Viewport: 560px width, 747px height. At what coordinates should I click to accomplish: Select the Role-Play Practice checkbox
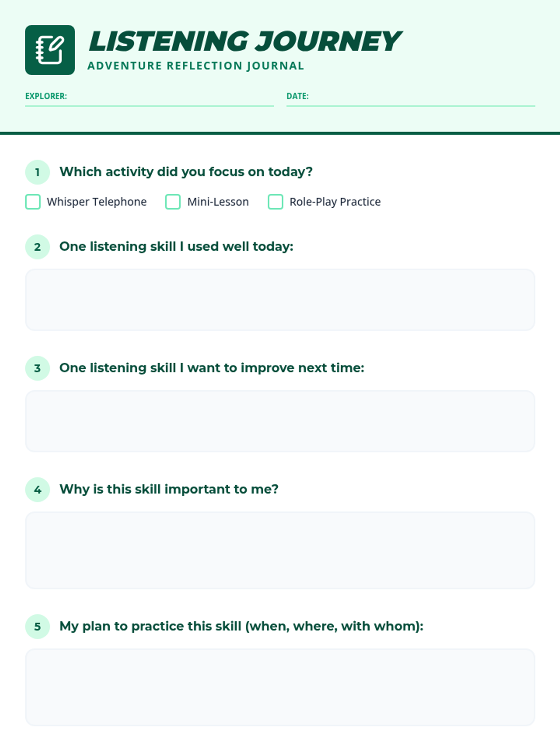tap(275, 202)
